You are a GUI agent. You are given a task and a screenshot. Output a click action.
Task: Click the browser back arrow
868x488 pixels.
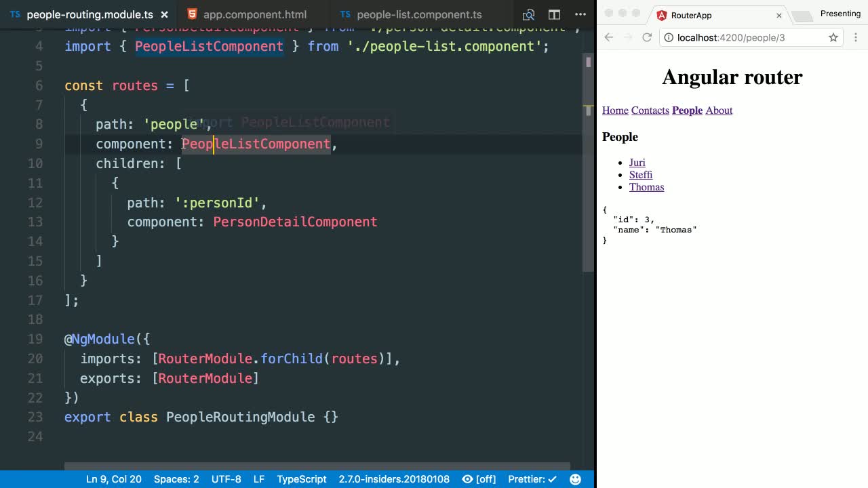coord(608,37)
